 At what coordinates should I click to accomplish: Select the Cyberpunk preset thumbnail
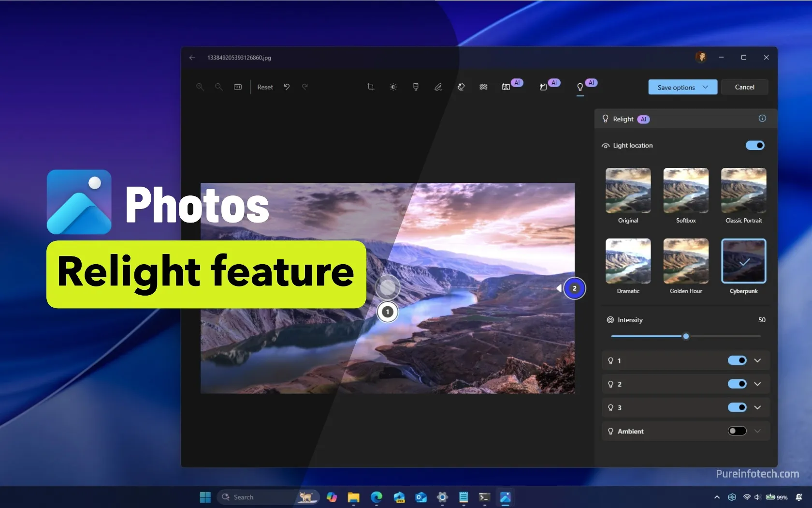[x=743, y=261]
